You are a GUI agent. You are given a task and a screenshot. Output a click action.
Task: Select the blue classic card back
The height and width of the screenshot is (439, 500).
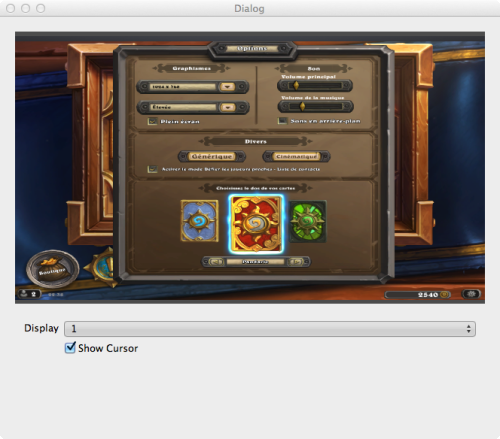click(199, 221)
